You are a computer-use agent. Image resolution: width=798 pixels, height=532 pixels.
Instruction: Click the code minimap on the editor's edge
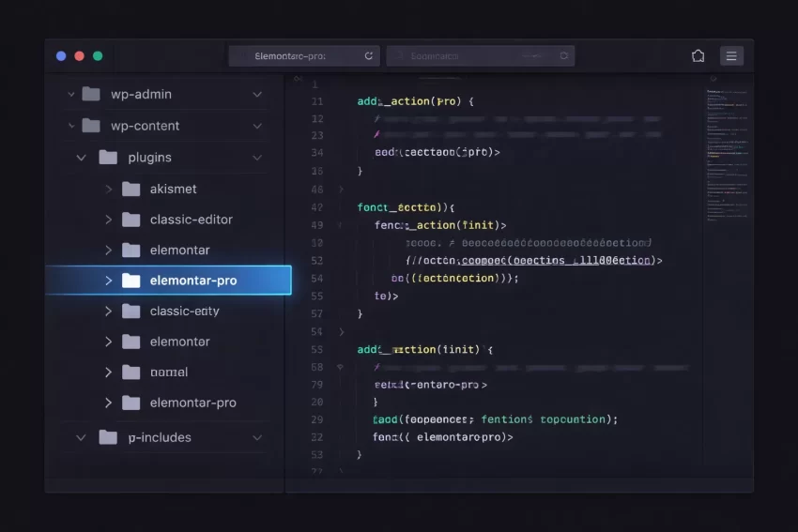pyautogui.click(x=728, y=155)
